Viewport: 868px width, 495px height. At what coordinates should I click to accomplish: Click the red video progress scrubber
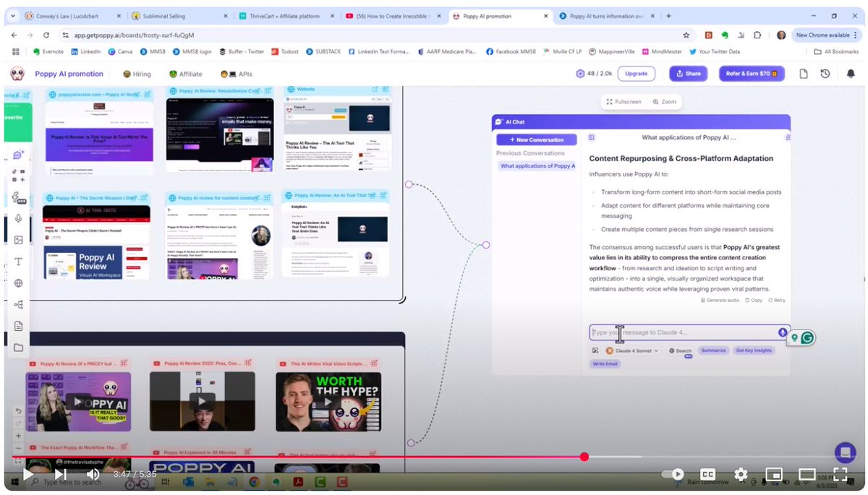pos(584,457)
